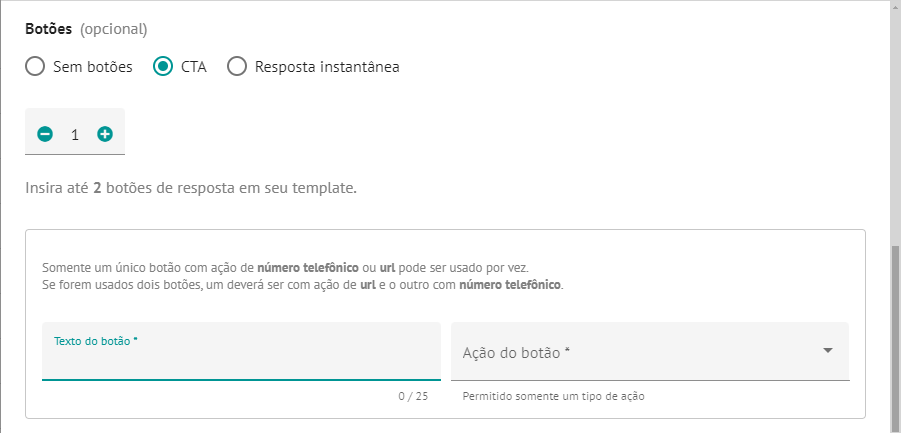Click the Sem botões label text

pyautogui.click(x=93, y=67)
